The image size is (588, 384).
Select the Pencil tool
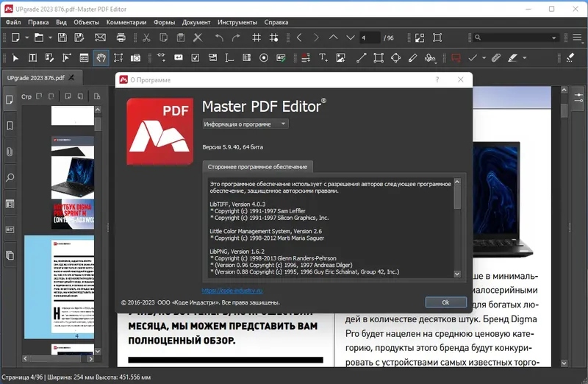pyautogui.click(x=412, y=58)
